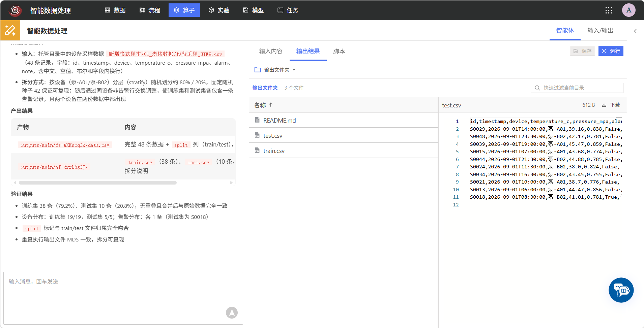Open the 任务 section
The width and height of the screenshot is (644, 328).
(288, 10)
